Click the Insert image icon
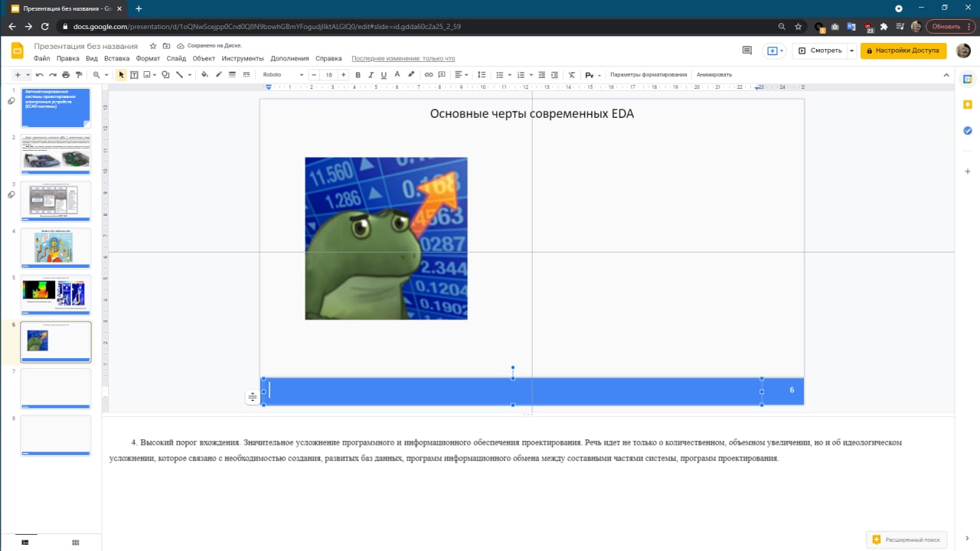This screenshot has height=551, width=980. pos(147,75)
